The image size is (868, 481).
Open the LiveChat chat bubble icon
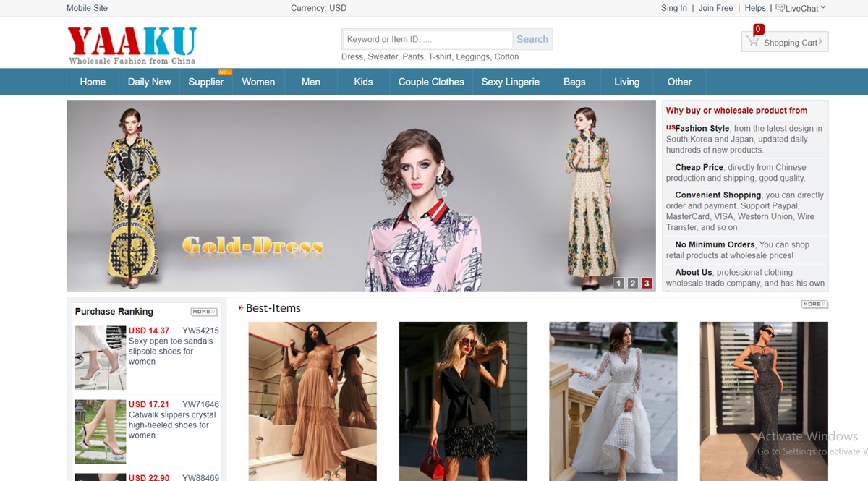780,8
